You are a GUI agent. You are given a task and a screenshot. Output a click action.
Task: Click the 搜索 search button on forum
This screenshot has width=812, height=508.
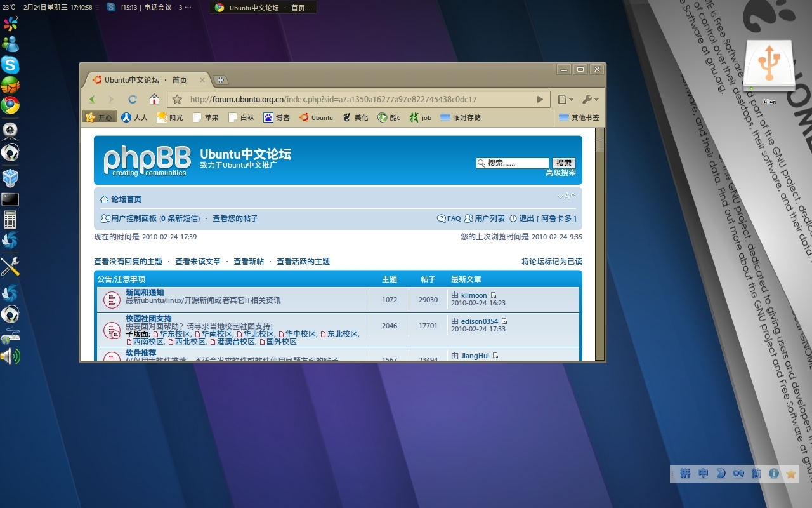coord(564,163)
